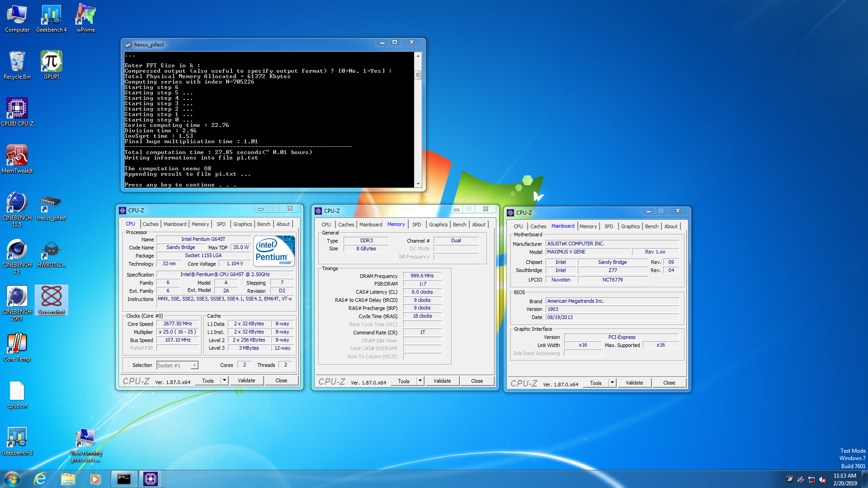The width and height of the screenshot is (868, 488).
Task: Click the network tray icon
Action: click(x=811, y=479)
